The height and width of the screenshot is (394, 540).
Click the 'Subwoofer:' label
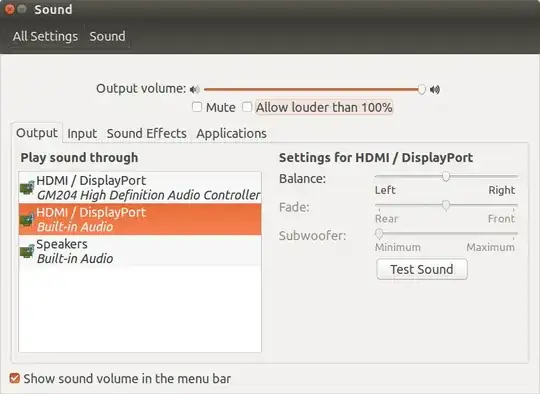click(x=312, y=236)
